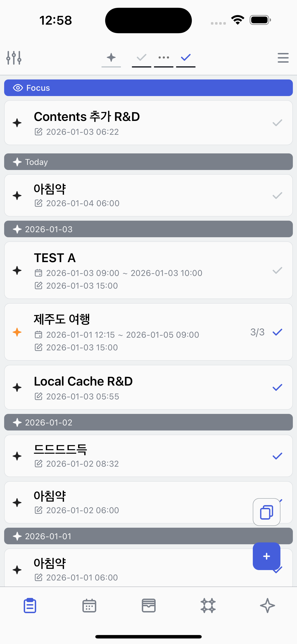Image resolution: width=297 pixels, height=644 pixels.
Task: Mark Contents 추가 R&D as complete
Action: click(277, 123)
